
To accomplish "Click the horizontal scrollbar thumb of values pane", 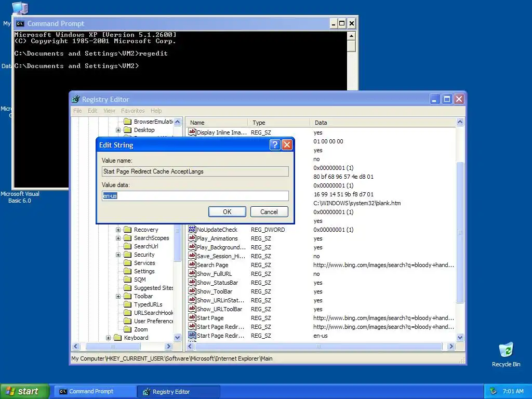I will coord(318,347).
